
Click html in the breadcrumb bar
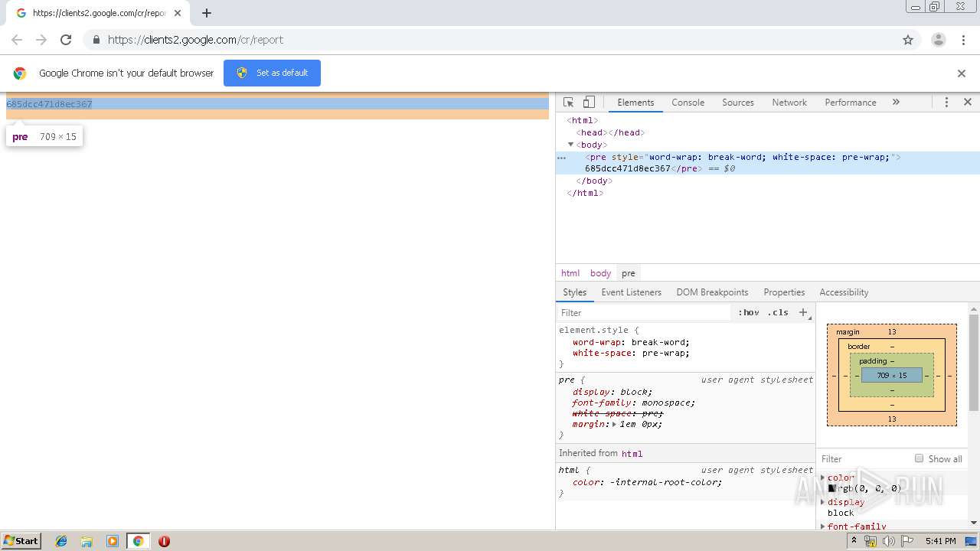(570, 273)
